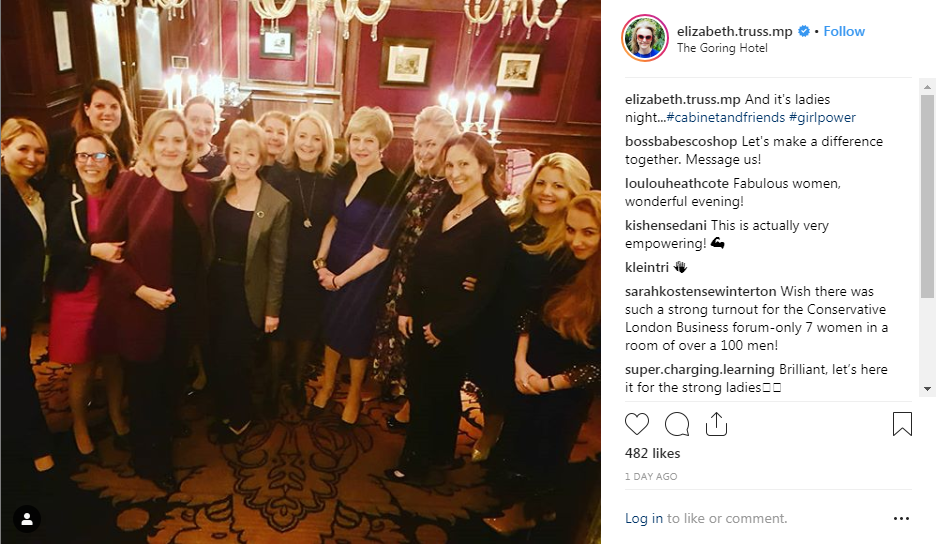Save the post with the bookmark icon
The width and height of the screenshot is (936, 544).
click(902, 424)
